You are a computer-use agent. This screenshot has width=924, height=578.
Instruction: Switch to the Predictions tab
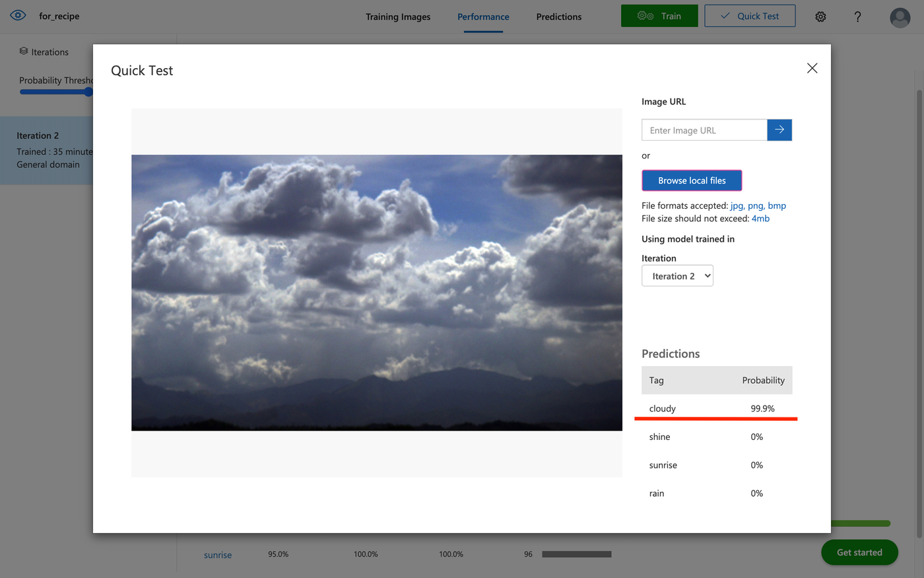(x=558, y=17)
